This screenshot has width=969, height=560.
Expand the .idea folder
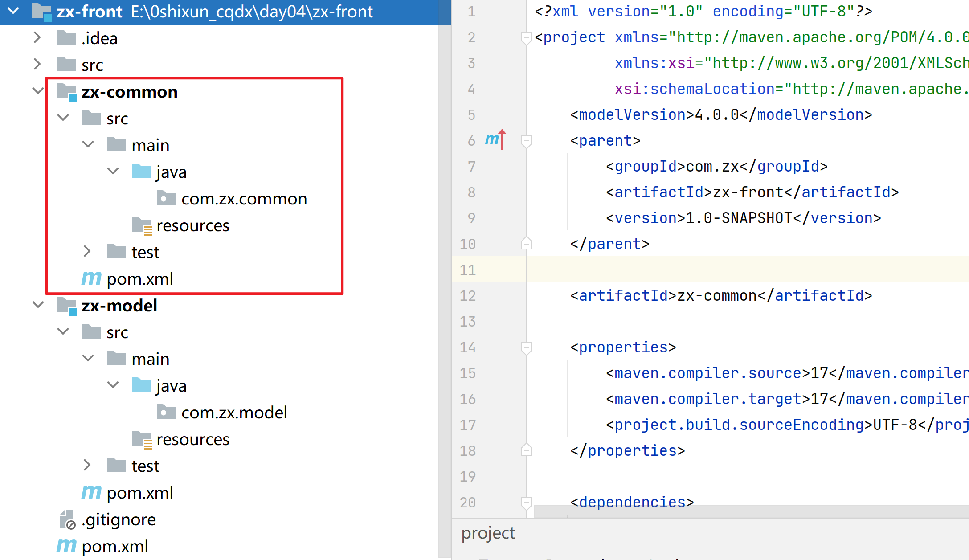coord(37,38)
